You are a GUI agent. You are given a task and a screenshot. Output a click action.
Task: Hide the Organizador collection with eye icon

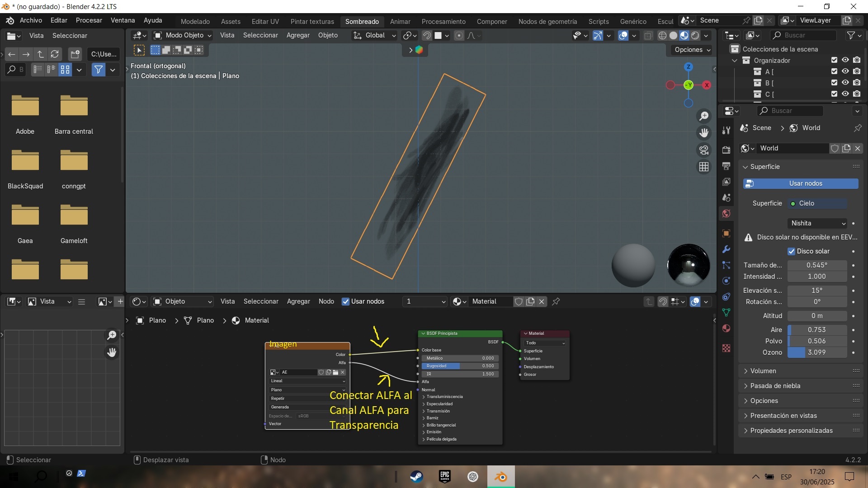coord(845,60)
